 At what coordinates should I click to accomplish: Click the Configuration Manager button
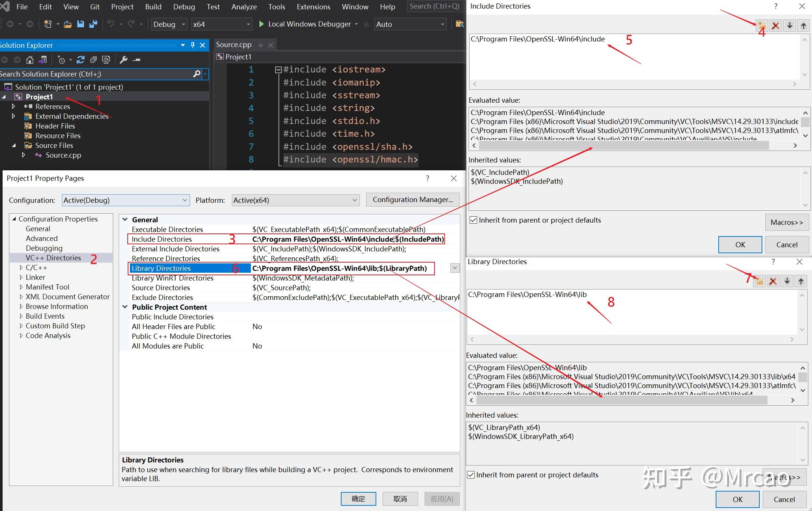tap(413, 200)
